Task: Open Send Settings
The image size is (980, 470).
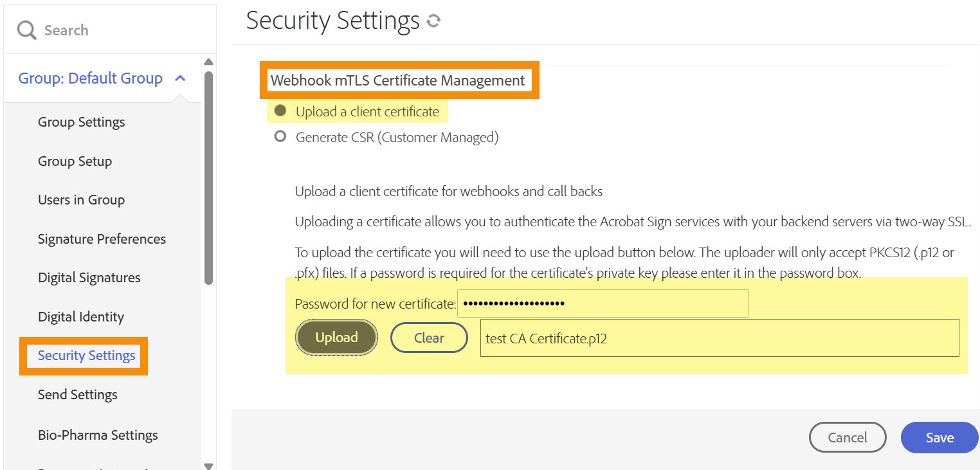Action: [77, 394]
